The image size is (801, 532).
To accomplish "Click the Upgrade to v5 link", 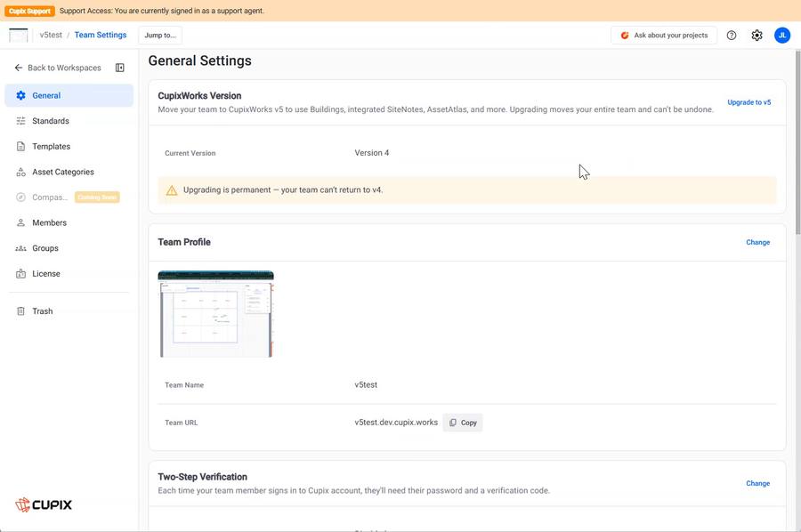I will coord(748,102).
